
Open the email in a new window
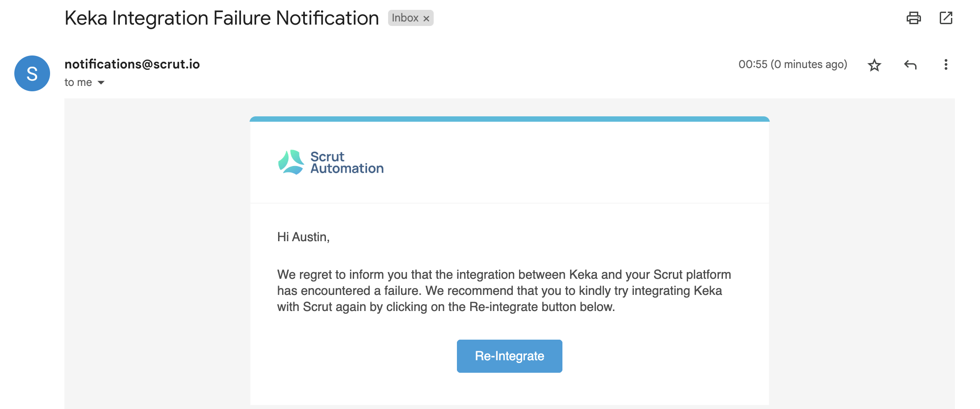946,18
